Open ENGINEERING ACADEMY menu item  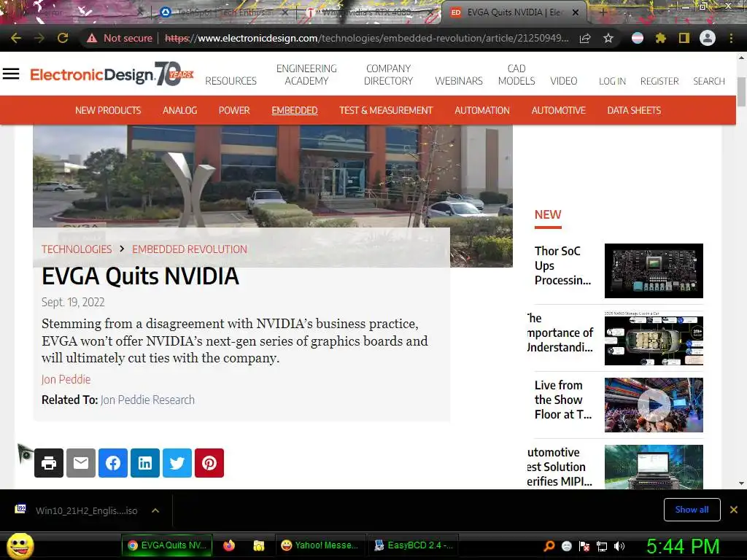tap(306, 75)
